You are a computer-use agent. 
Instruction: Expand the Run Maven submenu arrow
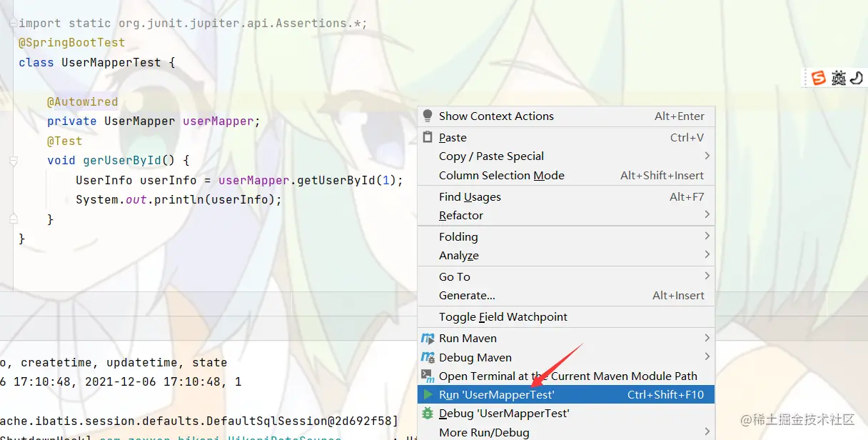tap(707, 338)
